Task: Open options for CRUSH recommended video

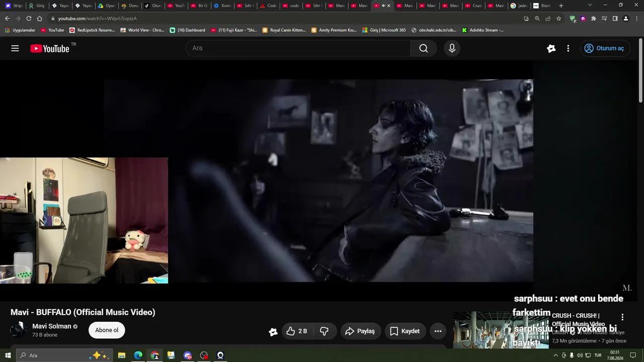Action: (622, 317)
